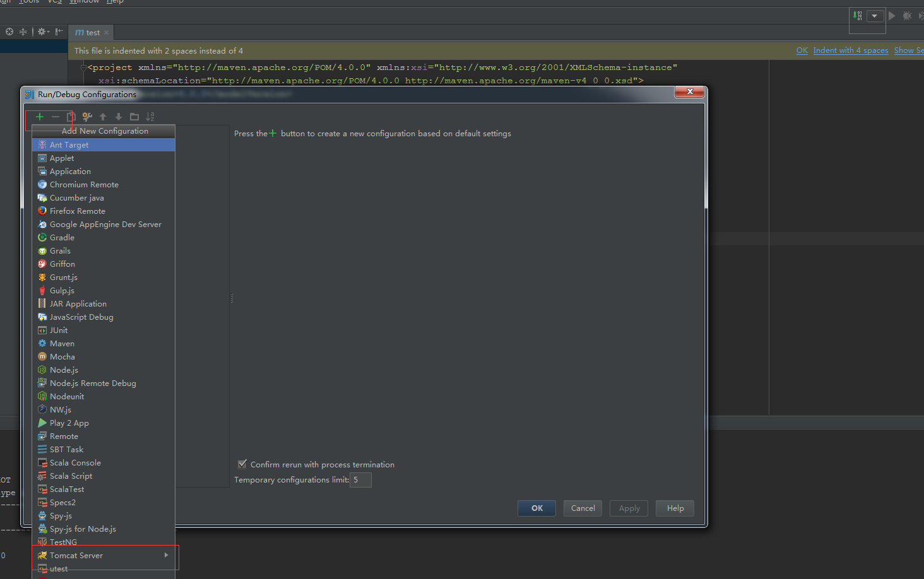Click the minus Remove Configuration icon
Image resolution: width=924 pixels, height=579 pixels.
56,117
